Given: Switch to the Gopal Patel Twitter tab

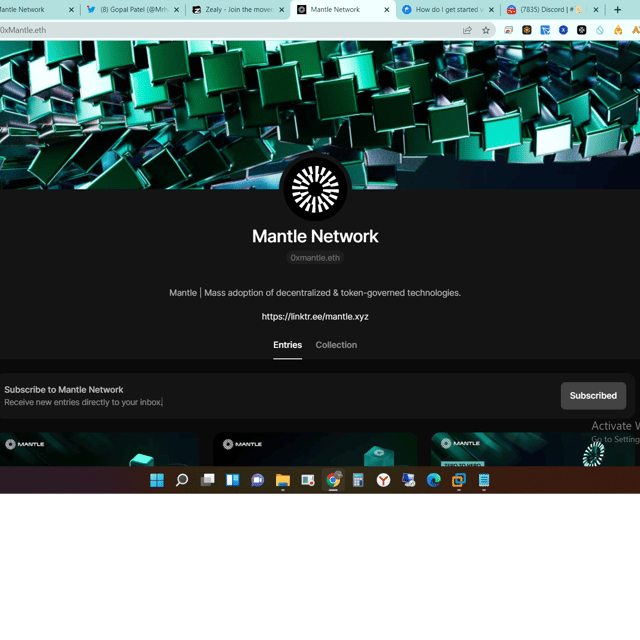Looking at the screenshot, I should (133, 9).
